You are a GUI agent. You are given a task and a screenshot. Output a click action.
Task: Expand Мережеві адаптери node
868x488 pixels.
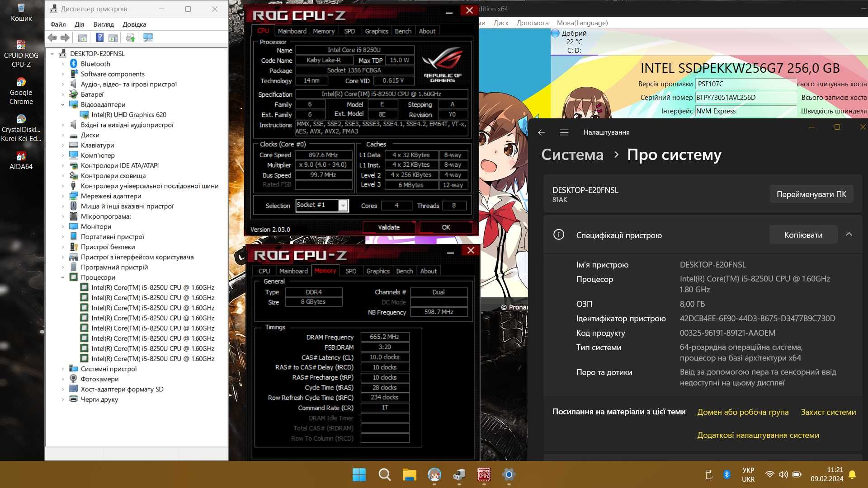(63, 196)
